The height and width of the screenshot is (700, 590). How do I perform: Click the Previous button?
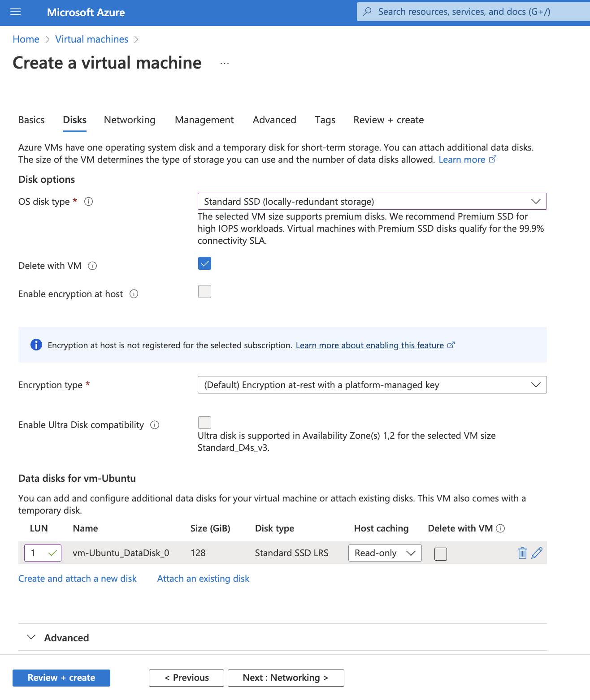pos(187,678)
